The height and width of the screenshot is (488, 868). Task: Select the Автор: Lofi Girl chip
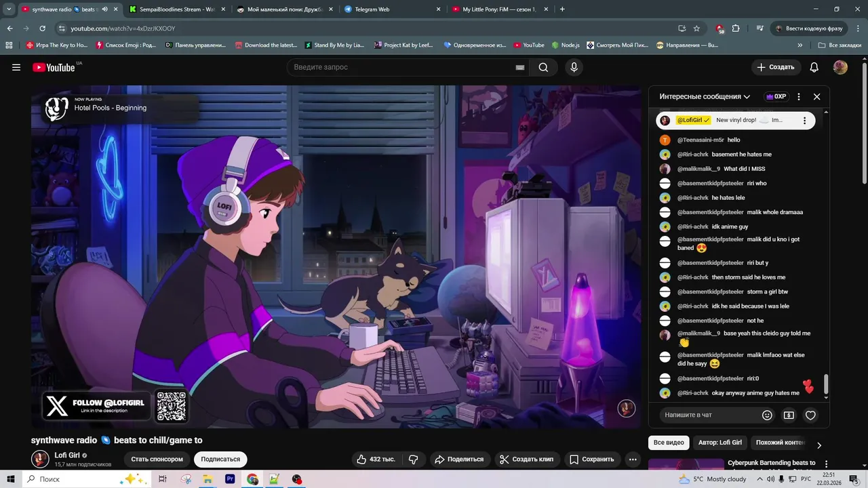[x=719, y=443]
